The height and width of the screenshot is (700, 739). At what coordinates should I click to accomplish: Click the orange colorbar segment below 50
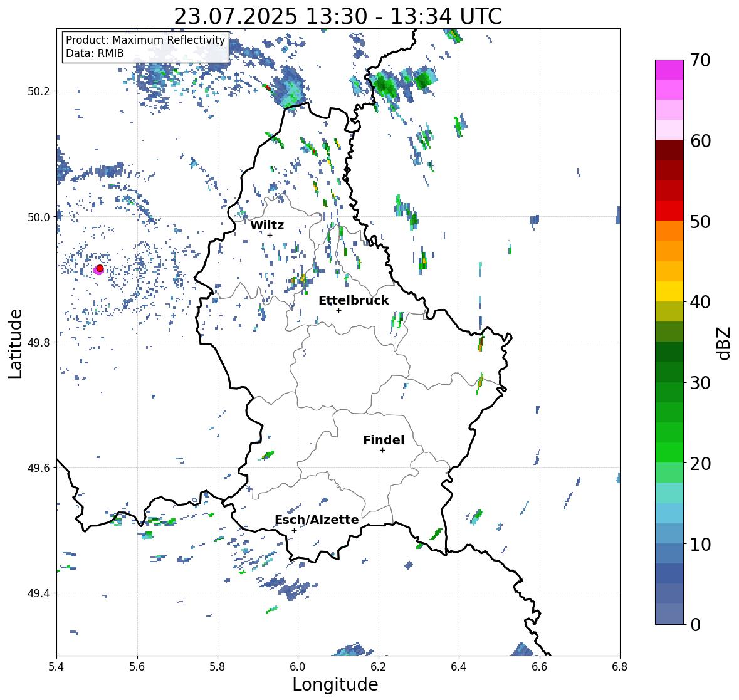(x=669, y=231)
